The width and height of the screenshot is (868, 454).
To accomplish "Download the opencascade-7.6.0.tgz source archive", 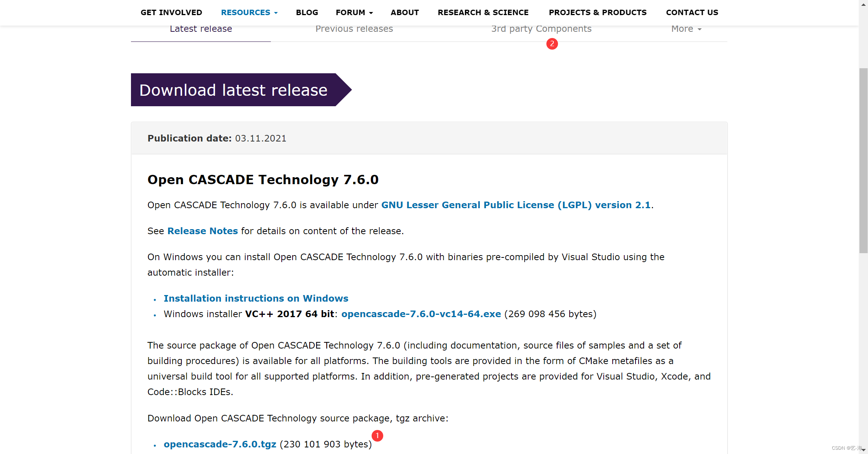I will (220, 444).
